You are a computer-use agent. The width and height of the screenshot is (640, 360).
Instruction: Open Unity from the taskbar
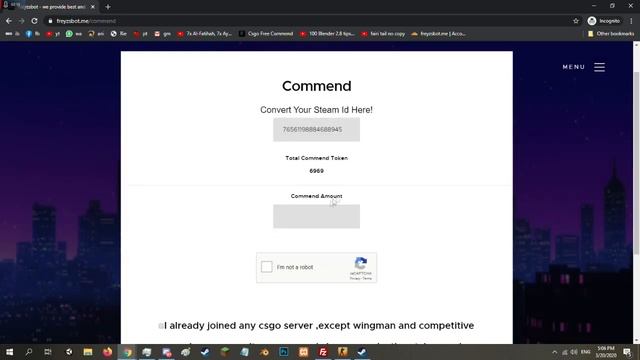68,352
